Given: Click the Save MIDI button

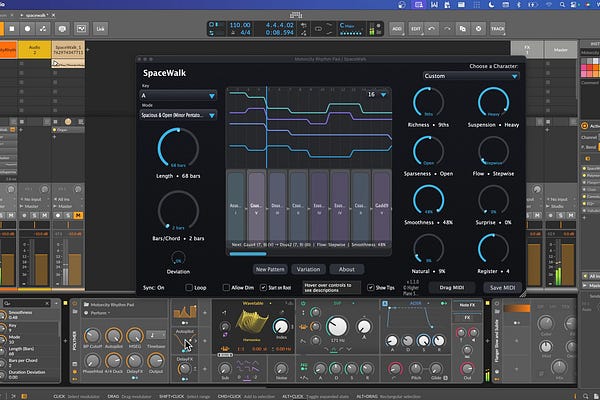Looking at the screenshot, I should pos(500,288).
